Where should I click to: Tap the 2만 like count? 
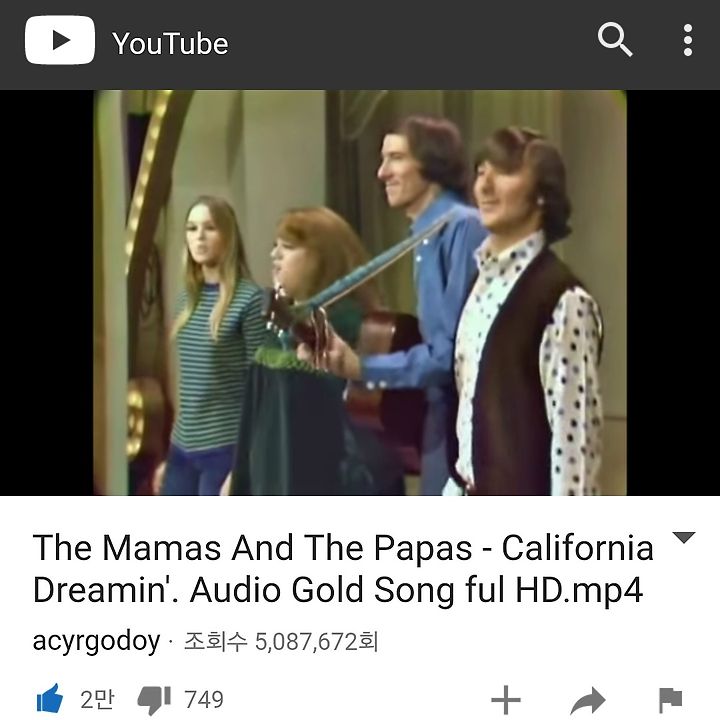pos(97,700)
